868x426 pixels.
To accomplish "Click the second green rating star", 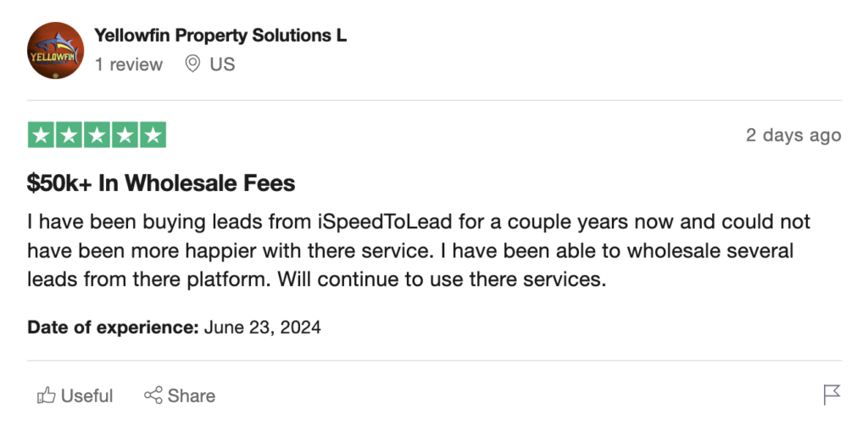I will pyautogui.click(x=70, y=135).
